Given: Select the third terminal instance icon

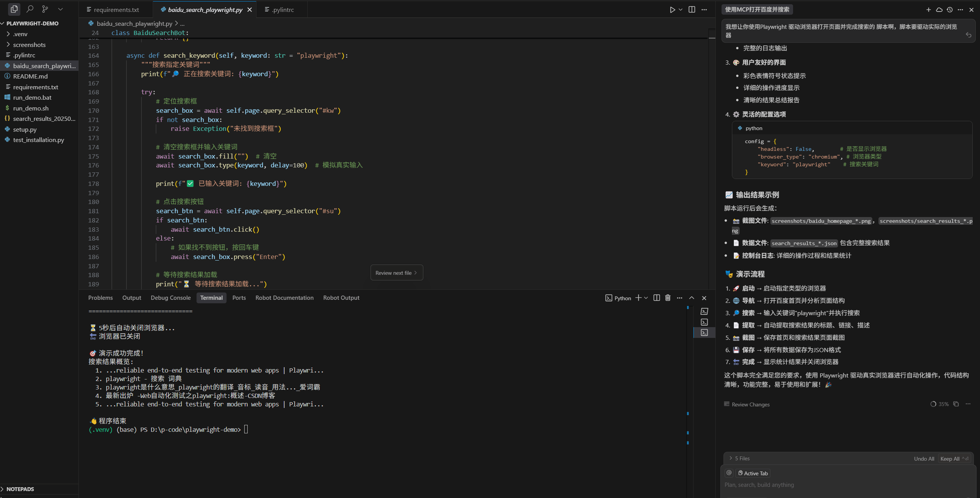Looking at the screenshot, I should tap(704, 333).
